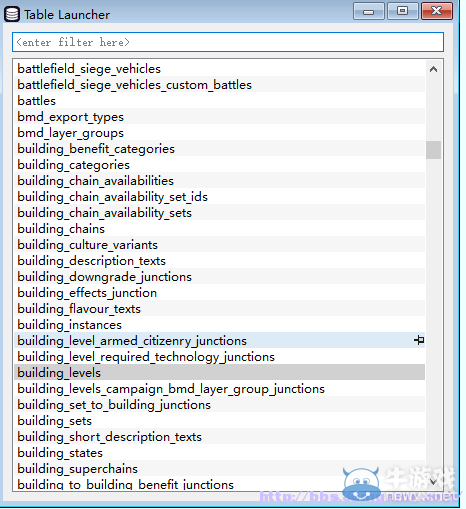Click the Table Launcher database icon
Viewport: 466px width, 509px height.
click(x=12, y=14)
